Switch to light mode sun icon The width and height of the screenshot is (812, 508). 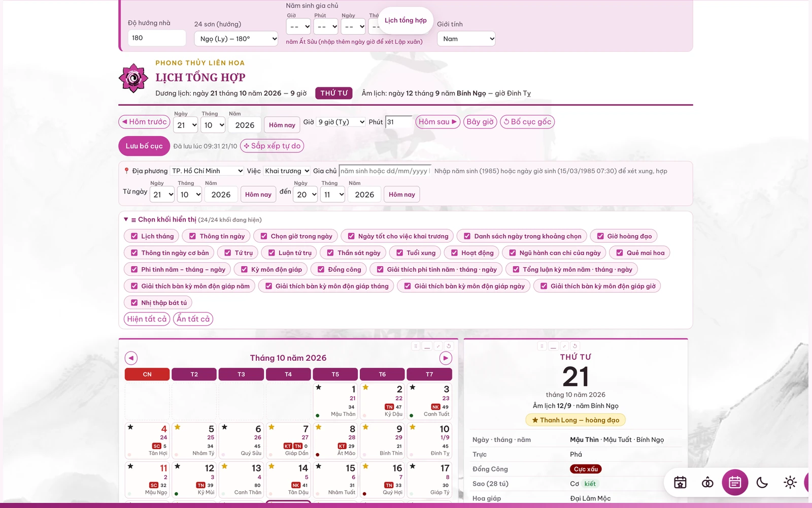pos(790,483)
